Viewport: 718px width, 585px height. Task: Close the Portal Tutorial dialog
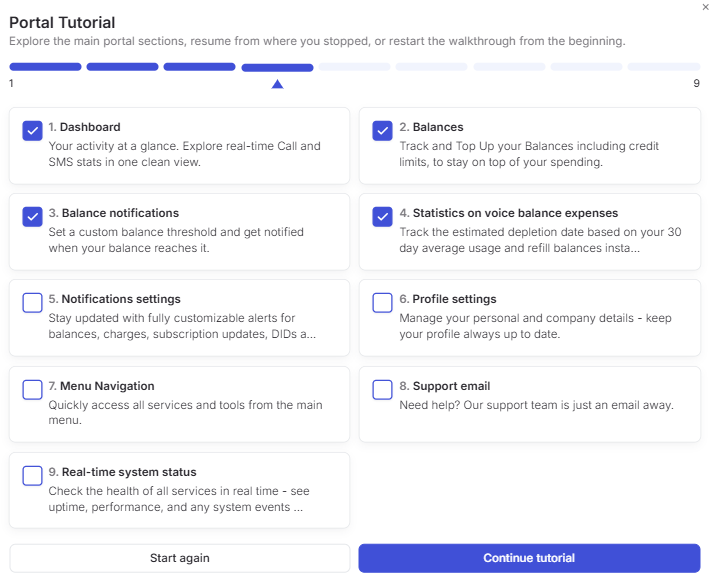(x=706, y=7)
